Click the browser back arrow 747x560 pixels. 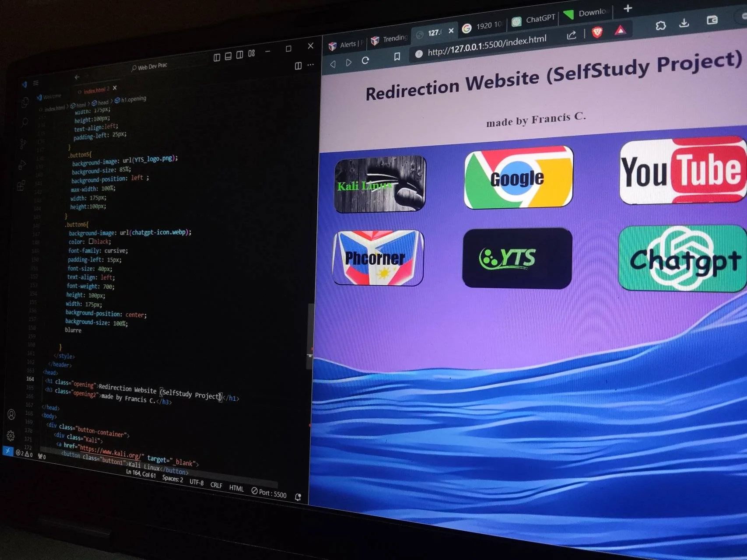click(x=333, y=64)
